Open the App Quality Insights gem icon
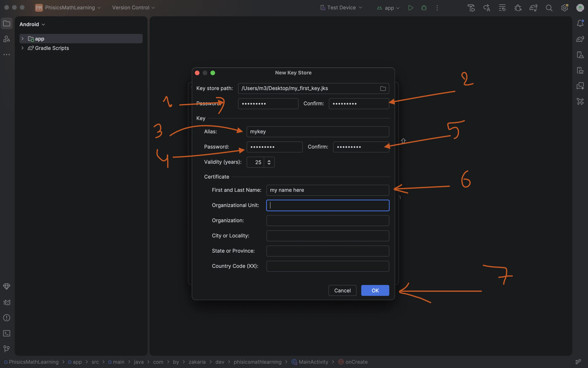 [x=7, y=287]
